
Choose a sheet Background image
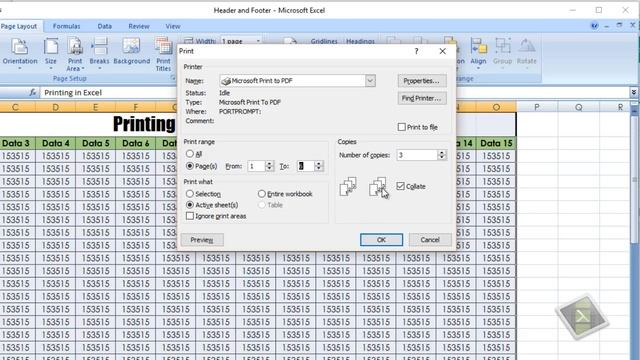click(x=131, y=52)
